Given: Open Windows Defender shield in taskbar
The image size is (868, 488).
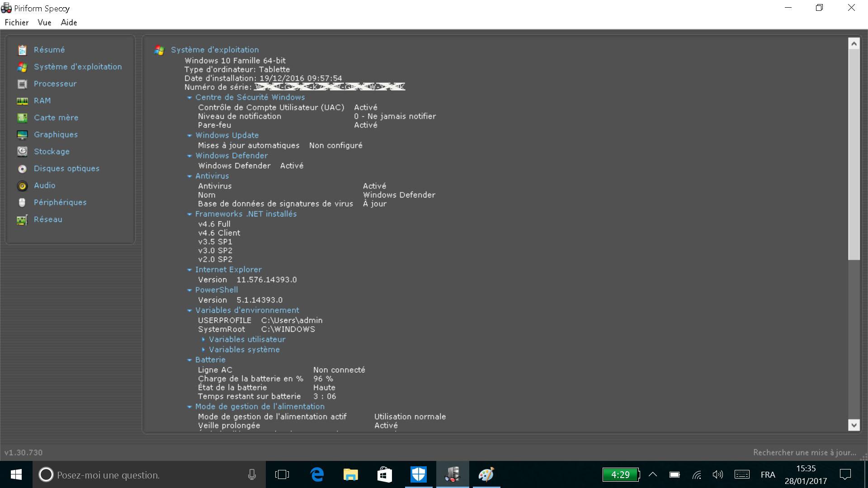Looking at the screenshot, I should (419, 474).
